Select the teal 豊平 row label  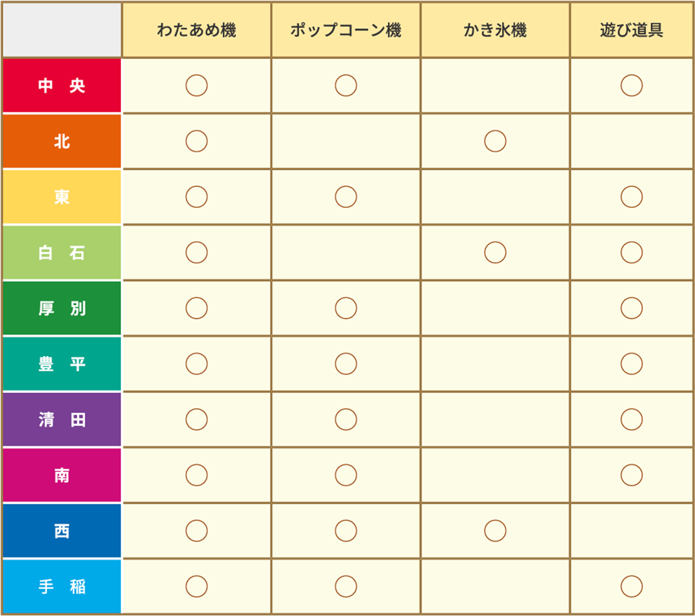pos(62,364)
